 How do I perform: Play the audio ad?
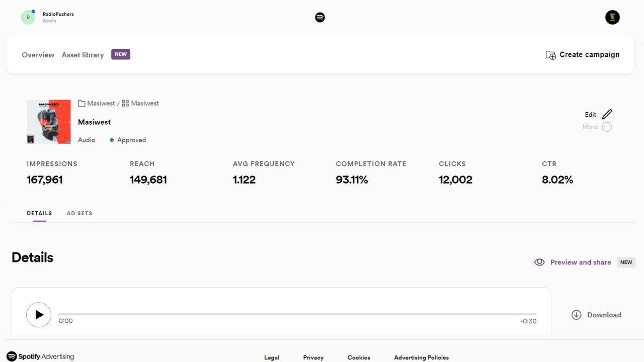[39, 315]
